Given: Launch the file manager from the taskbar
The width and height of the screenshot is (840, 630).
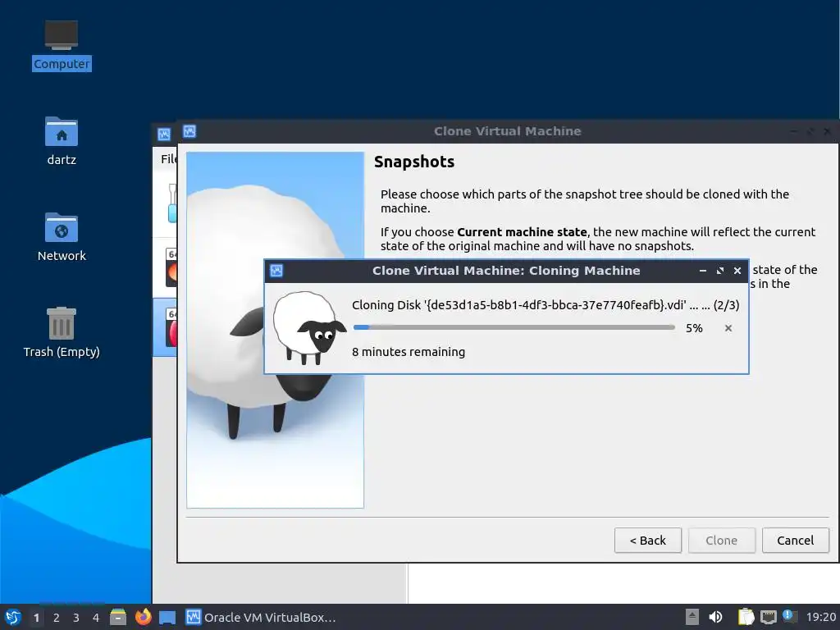Looking at the screenshot, I should click(118, 617).
